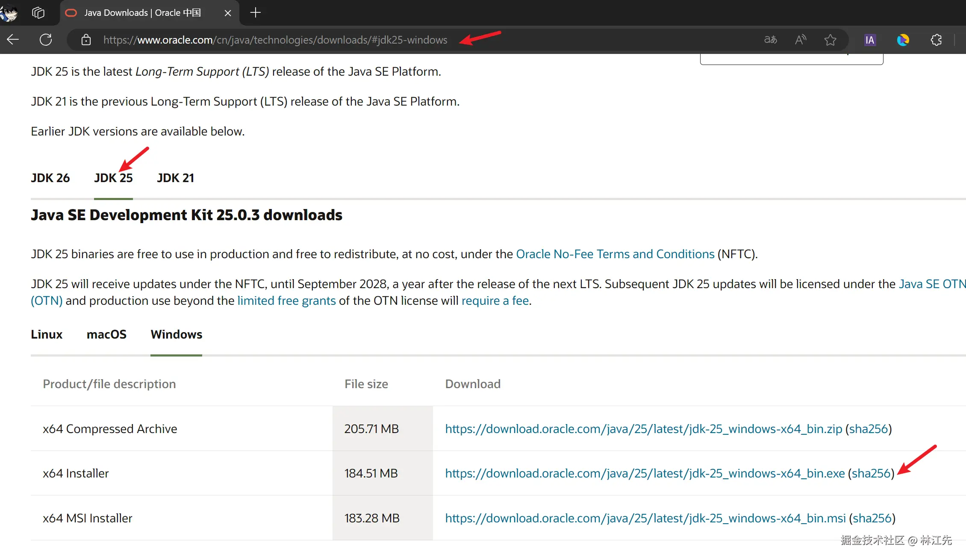The width and height of the screenshot is (966, 560).
Task: Follow the require a fee link
Action: click(x=495, y=301)
